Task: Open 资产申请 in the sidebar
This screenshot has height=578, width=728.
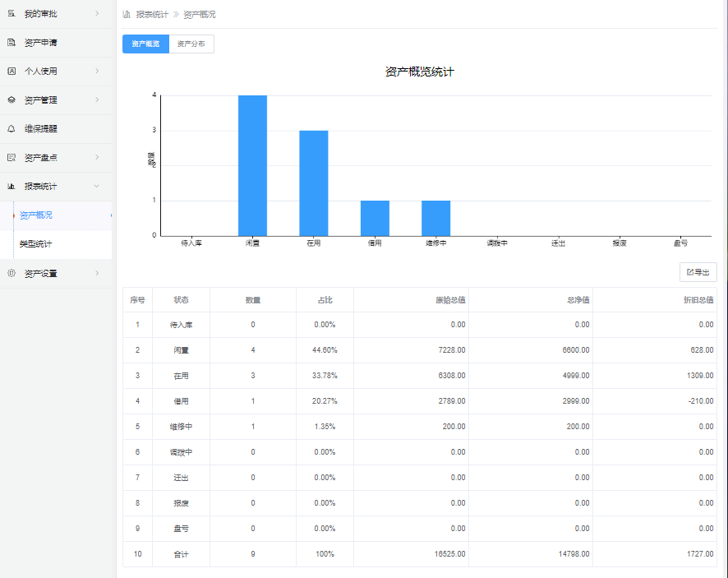Action: click(x=56, y=43)
